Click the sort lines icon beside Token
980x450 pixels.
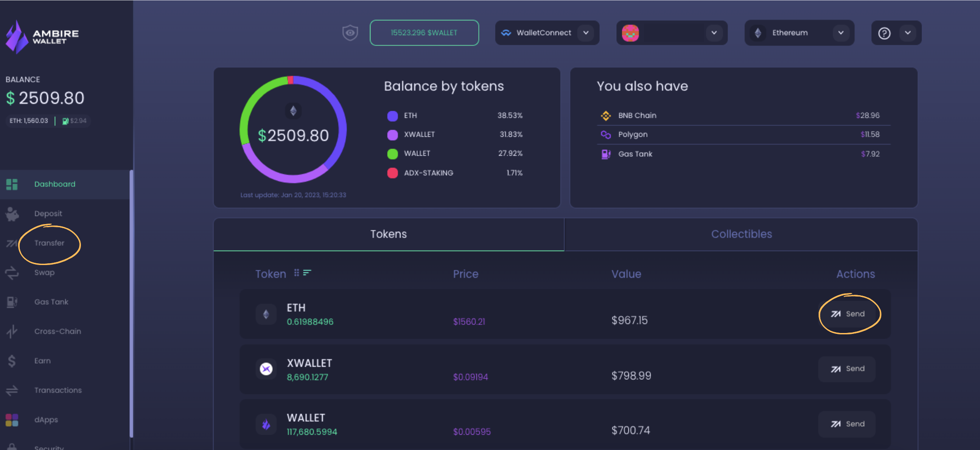coord(307,273)
